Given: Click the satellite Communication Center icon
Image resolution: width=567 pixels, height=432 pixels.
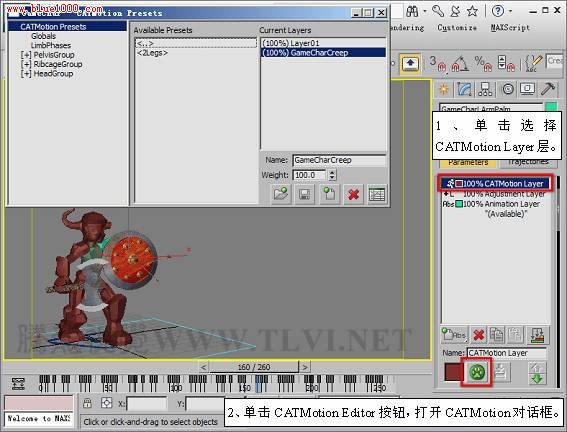Looking at the screenshot, I should click(455, 11).
